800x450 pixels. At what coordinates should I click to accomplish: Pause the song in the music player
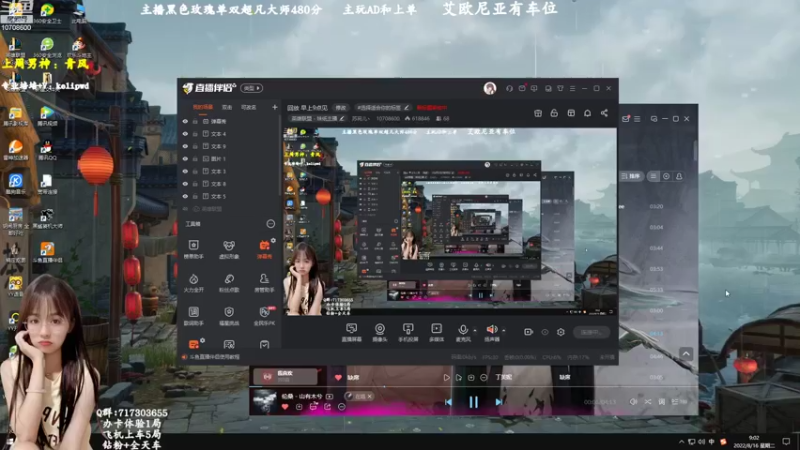click(473, 402)
